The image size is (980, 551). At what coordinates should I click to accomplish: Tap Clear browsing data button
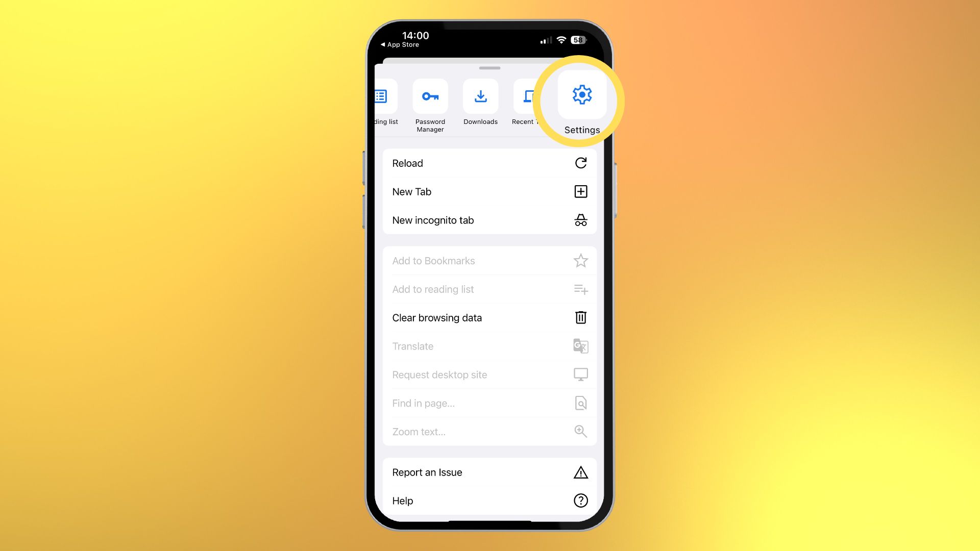(489, 317)
